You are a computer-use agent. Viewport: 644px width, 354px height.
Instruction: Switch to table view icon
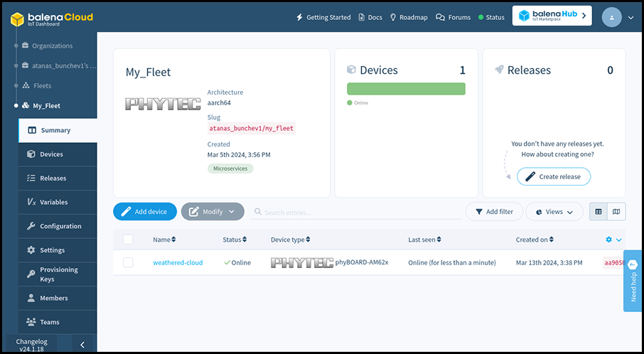[599, 212]
